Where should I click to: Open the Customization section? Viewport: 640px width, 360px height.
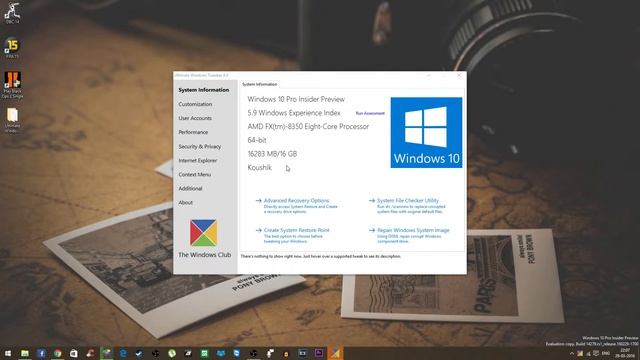click(x=195, y=104)
